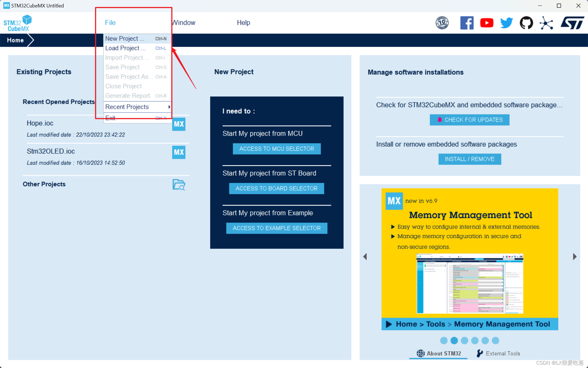Switch to About STM32 tab

tap(439, 354)
